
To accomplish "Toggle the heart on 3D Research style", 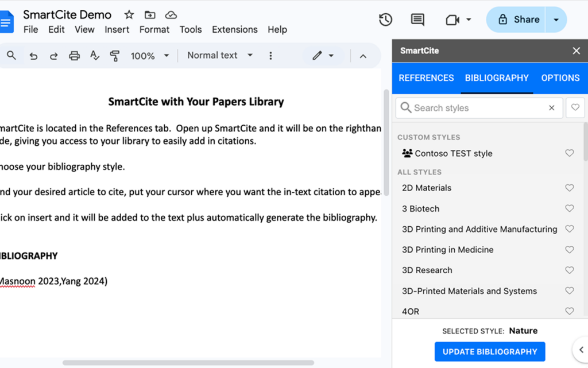I will coord(569,270).
